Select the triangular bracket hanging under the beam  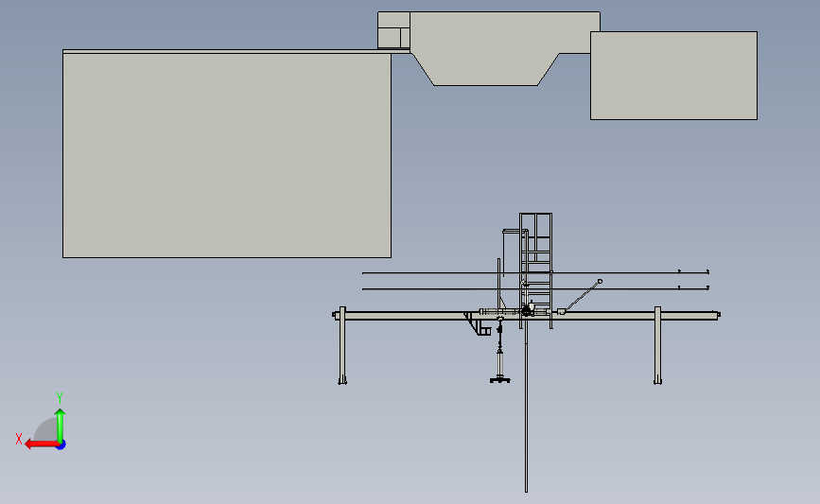(477, 323)
